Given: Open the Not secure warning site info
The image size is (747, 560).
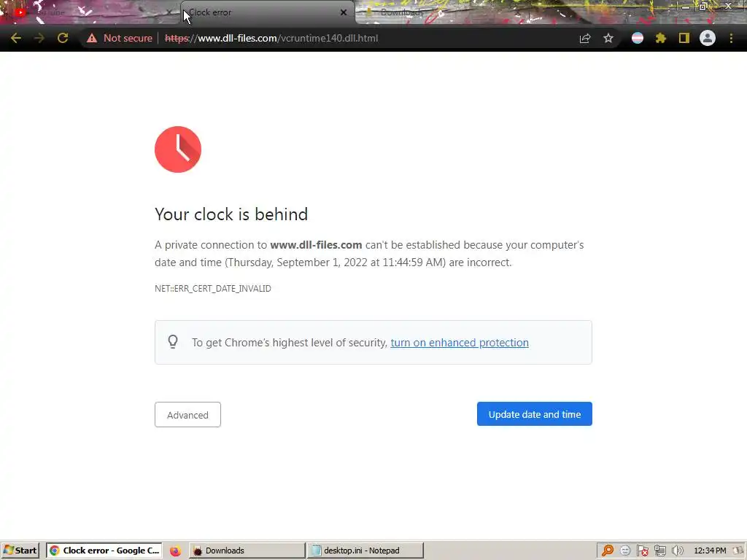Looking at the screenshot, I should tap(119, 38).
